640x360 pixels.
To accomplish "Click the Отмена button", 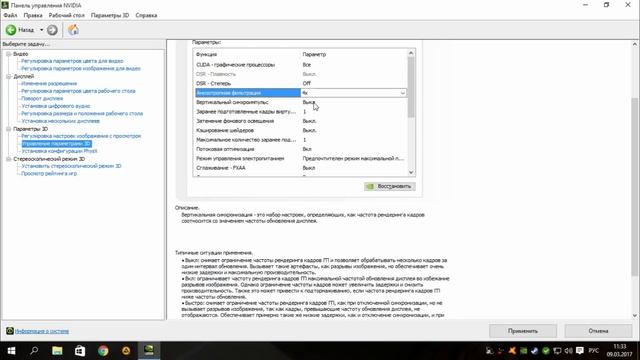I will (598, 331).
